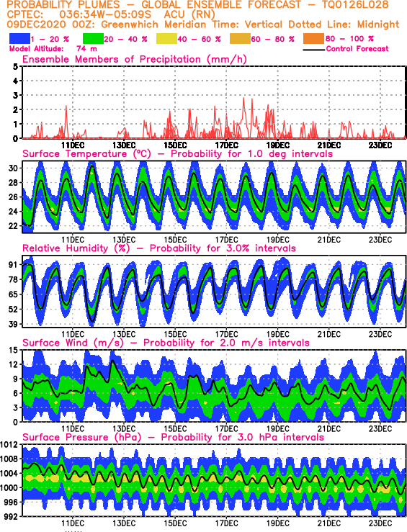The width and height of the screenshot is (407, 532).
Task: Click the Surface Temperature chart title
Action: 177,153
